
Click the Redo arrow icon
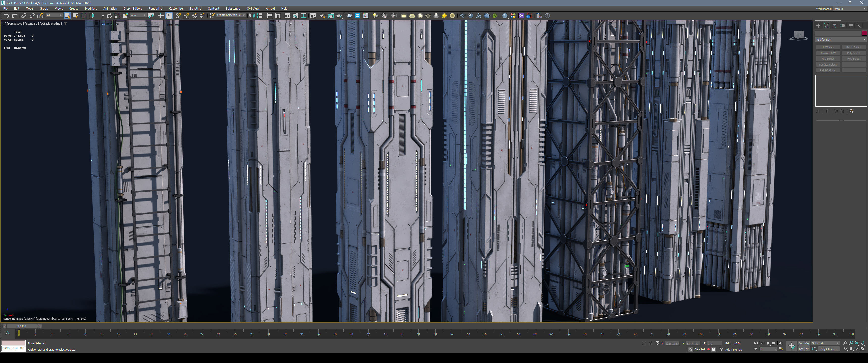pyautogui.click(x=14, y=15)
